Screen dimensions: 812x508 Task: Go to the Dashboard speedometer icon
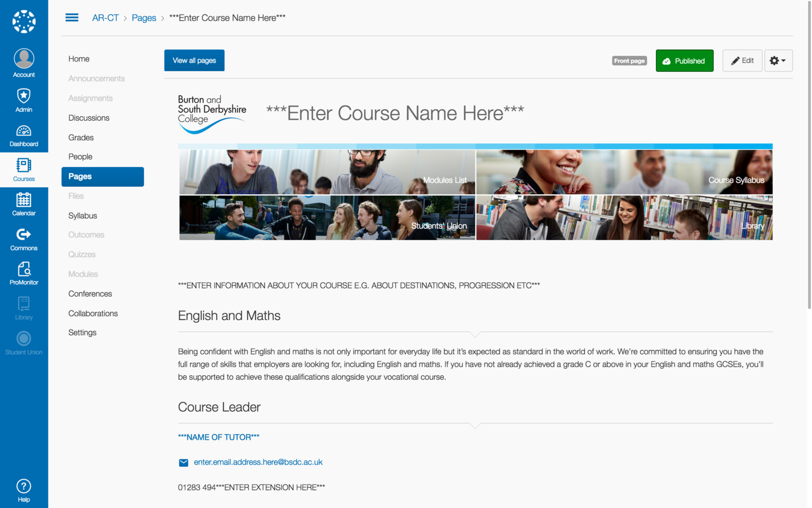tap(24, 131)
